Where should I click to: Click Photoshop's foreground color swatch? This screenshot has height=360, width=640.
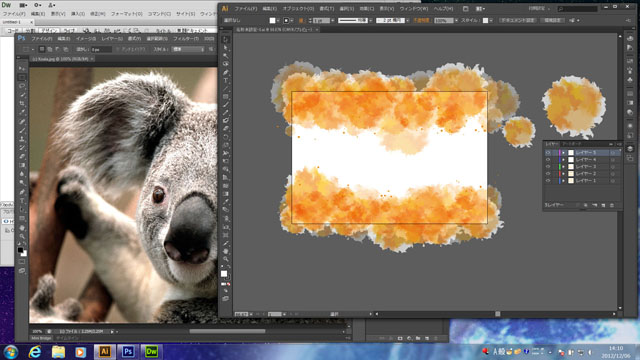tap(20, 250)
